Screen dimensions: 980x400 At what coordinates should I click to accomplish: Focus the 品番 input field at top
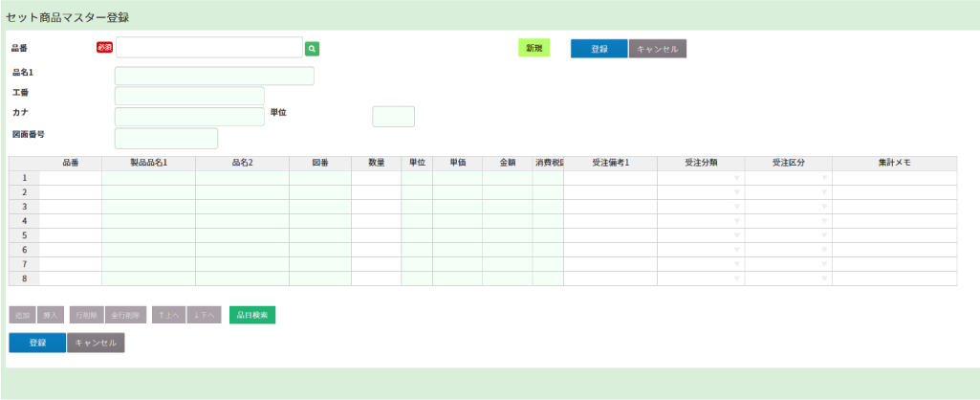click(208, 48)
